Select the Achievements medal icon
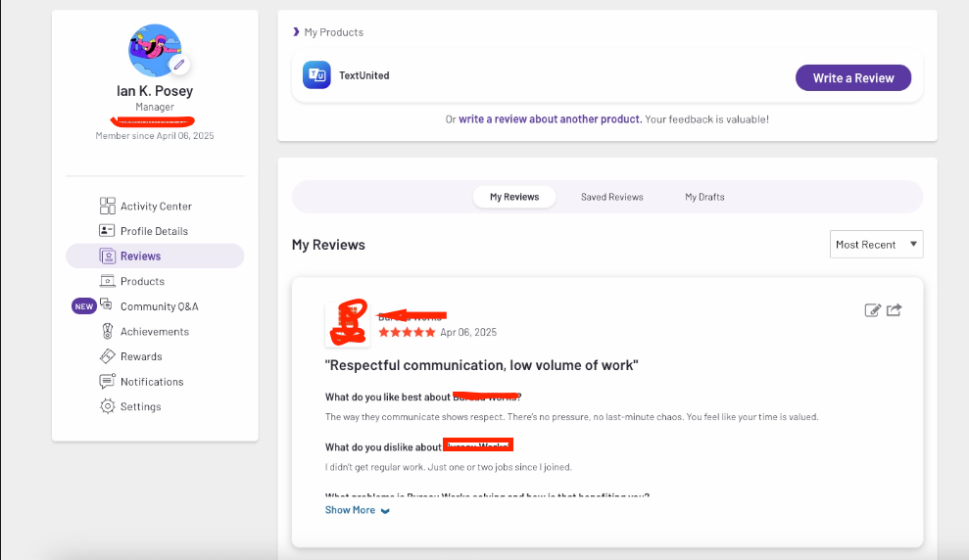The width and height of the screenshot is (969, 560). click(108, 332)
